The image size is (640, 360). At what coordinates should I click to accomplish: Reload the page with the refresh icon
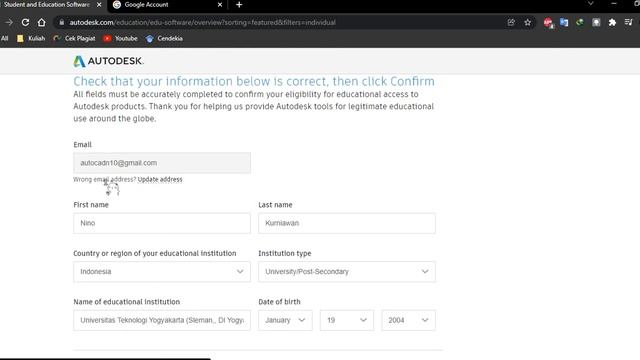pos(25,22)
